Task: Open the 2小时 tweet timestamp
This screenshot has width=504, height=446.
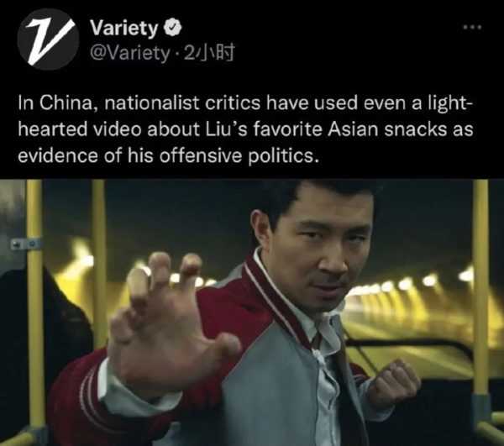Action: [x=209, y=52]
